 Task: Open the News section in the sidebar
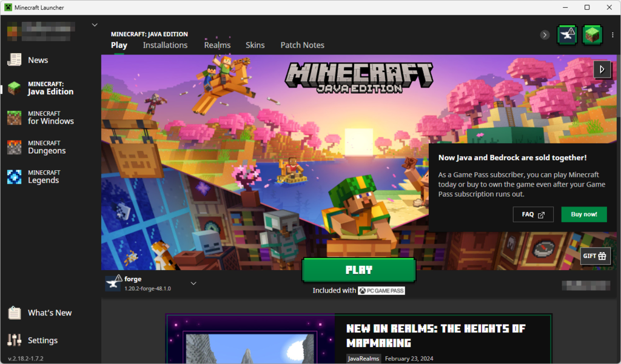[x=38, y=59]
